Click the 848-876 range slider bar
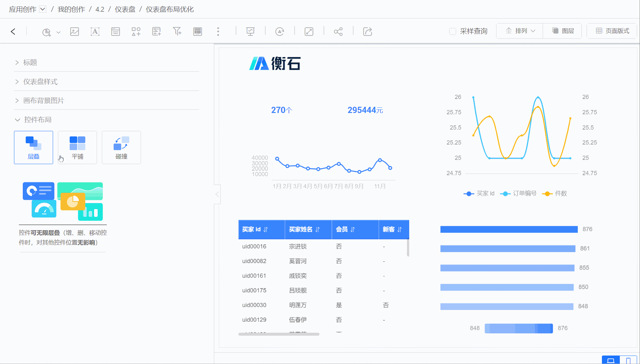This screenshot has width=640, height=364. coord(519,328)
